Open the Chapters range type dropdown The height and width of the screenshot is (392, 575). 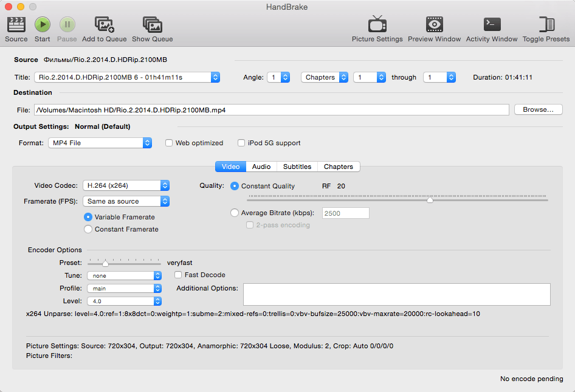pos(325,77)
